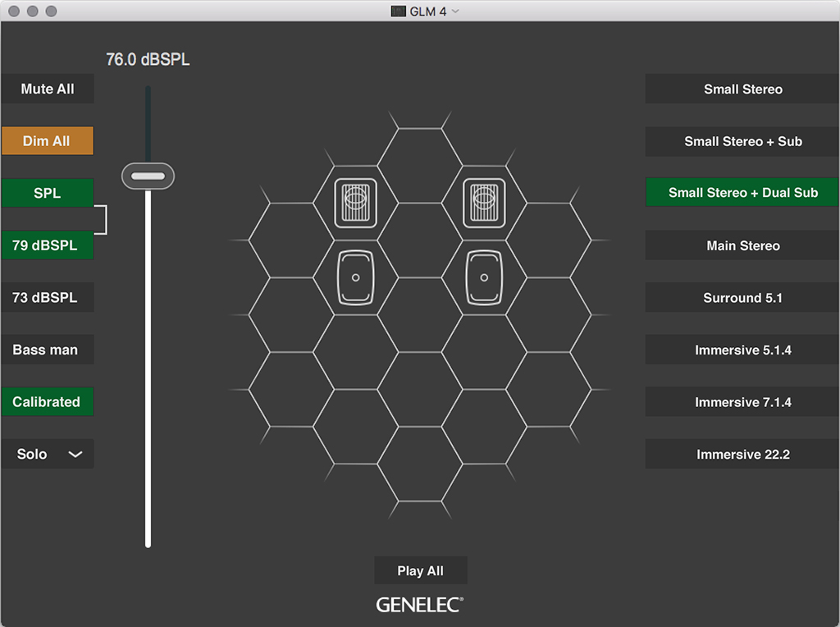
Task: Expand the Solo dropdown chevron
Action: point(75,455)
